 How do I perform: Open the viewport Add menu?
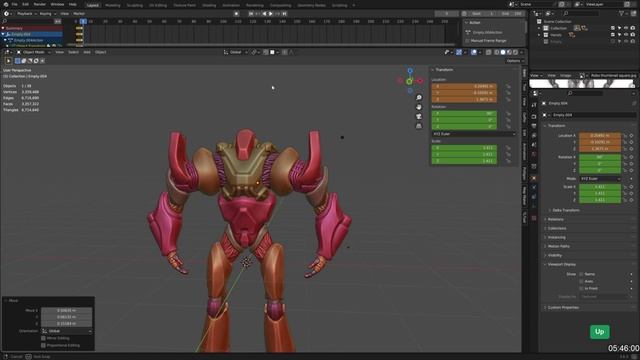(x=87, y=52)
